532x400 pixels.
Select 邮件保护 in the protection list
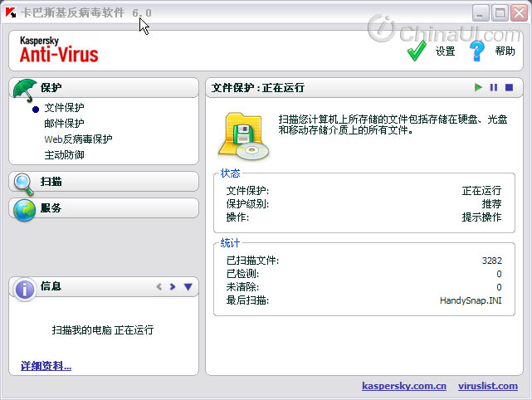tap(64, 123)
